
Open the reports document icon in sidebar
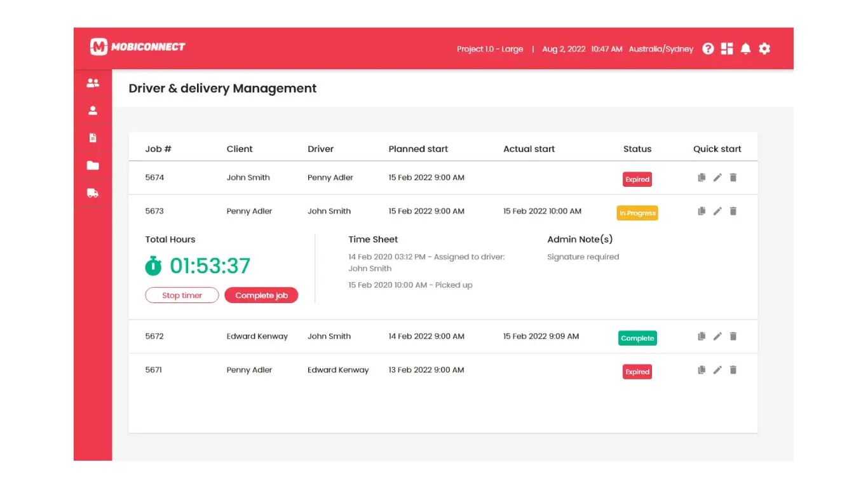(93, 138)
